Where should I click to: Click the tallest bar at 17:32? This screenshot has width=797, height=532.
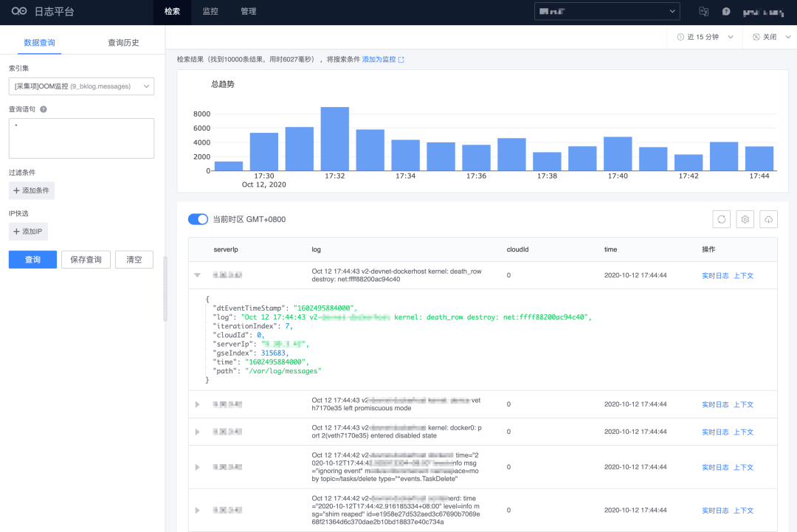(x=334, y=139)
